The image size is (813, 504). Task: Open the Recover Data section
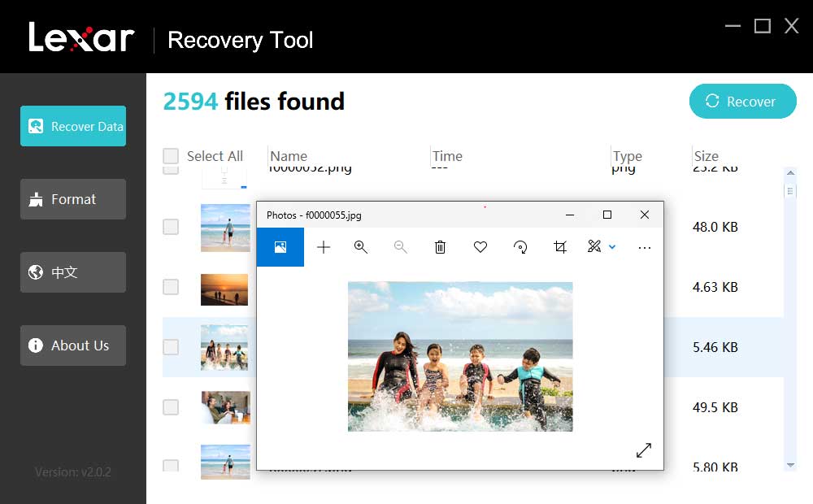pos(73,126)
